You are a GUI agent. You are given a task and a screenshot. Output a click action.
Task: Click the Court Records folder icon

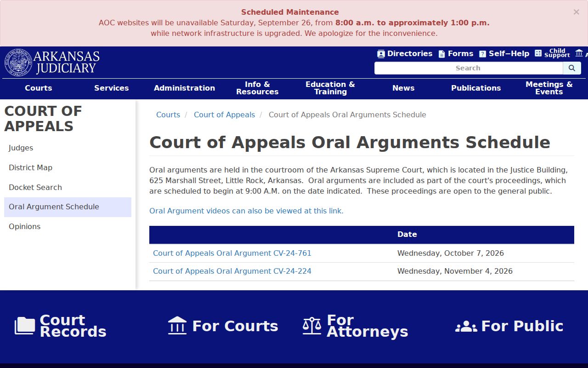[x=25, y=326]
